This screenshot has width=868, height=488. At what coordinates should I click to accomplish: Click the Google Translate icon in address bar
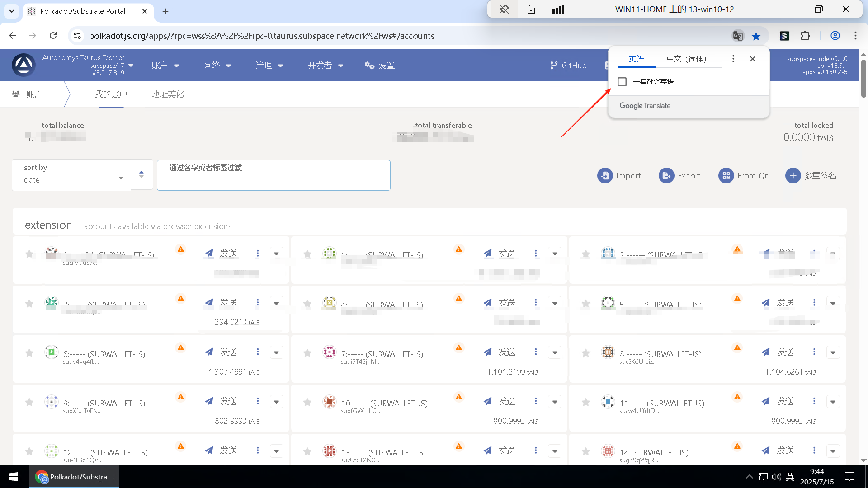[x=738, y=36]
